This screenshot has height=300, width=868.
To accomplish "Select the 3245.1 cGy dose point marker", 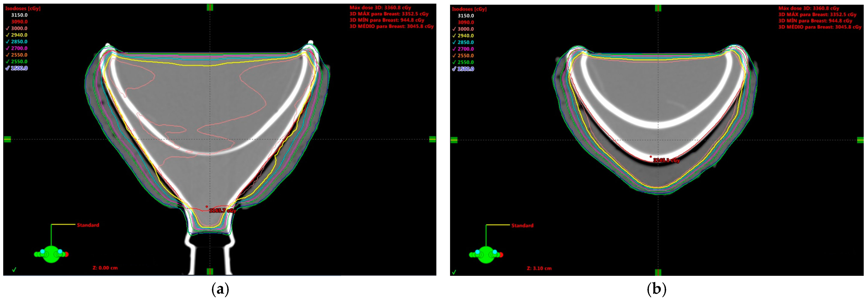I will (651, 157).
